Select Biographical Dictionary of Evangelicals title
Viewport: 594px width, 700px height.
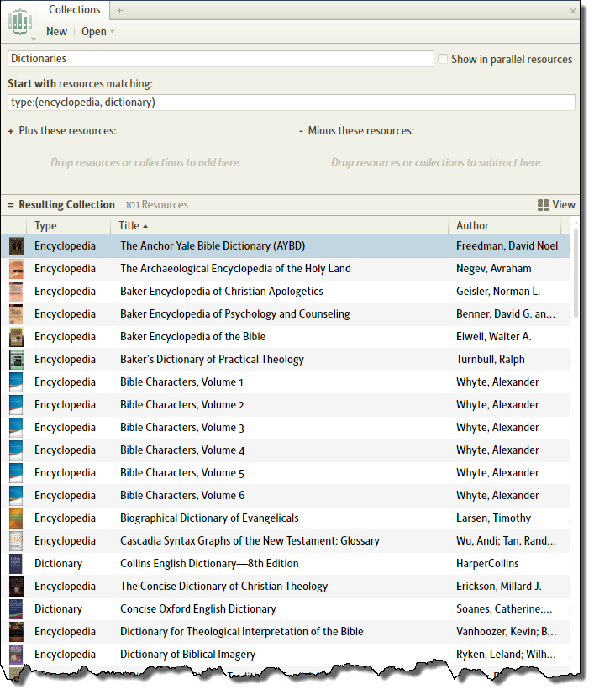point(211,520)
